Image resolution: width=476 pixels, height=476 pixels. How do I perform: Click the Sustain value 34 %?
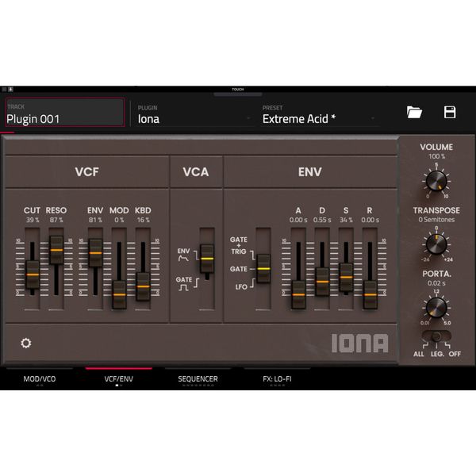click(346, 220)
